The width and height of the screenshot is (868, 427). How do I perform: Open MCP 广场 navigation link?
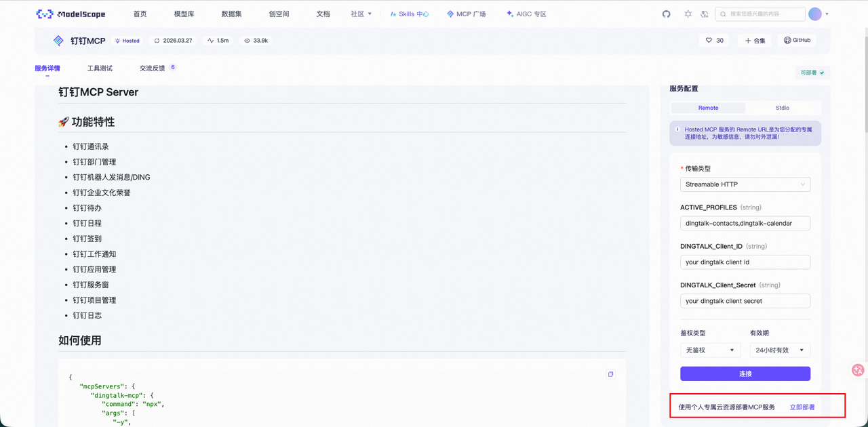pos(467,14)
